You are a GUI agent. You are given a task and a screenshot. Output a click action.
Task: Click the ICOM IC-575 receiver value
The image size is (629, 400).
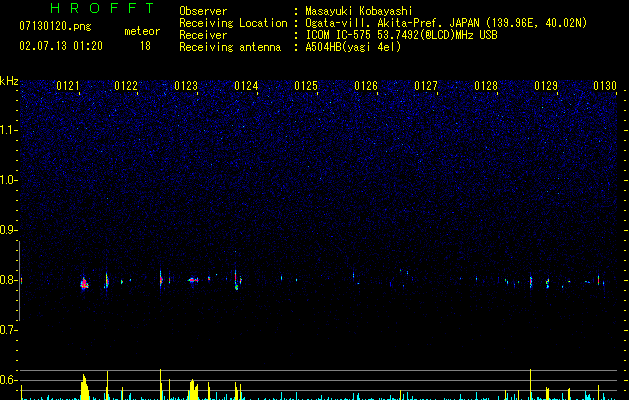pyautogui.click(x=401, y=35)
